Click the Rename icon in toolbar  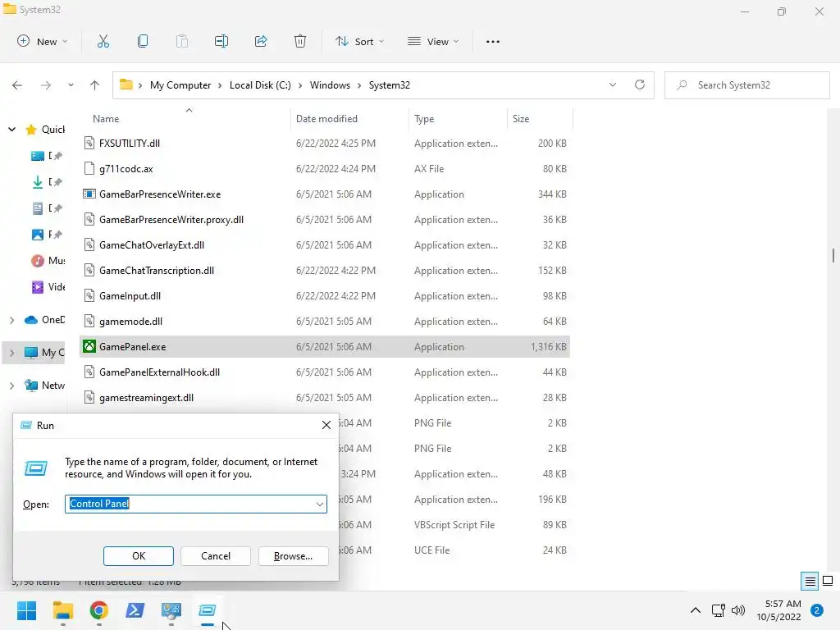[221, 41]
